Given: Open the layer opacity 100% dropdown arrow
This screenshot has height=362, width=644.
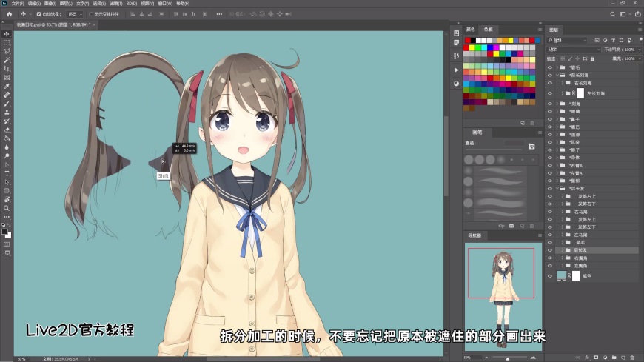Looking at the screenshot, I should [x=639, y=50].
